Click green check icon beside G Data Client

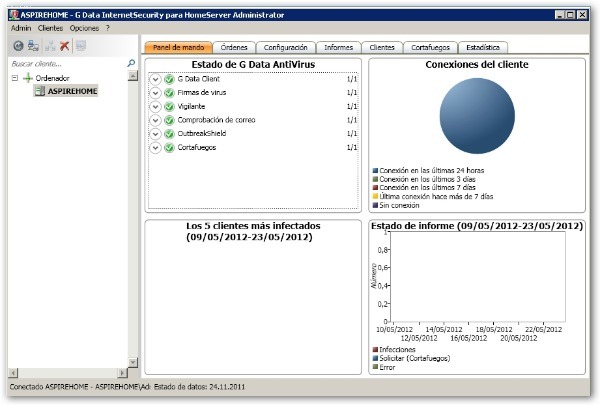(169, 79)
